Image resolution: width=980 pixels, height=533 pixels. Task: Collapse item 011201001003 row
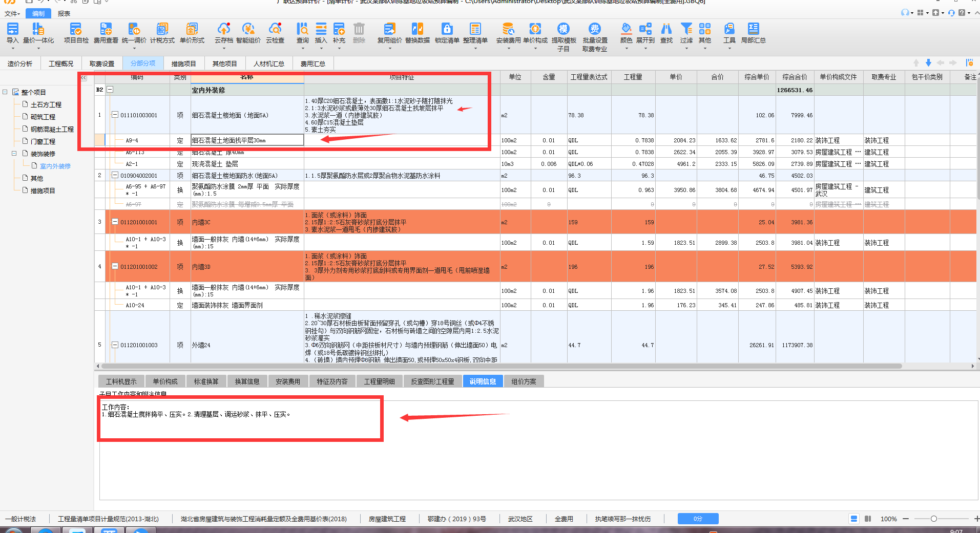(115, 345)
